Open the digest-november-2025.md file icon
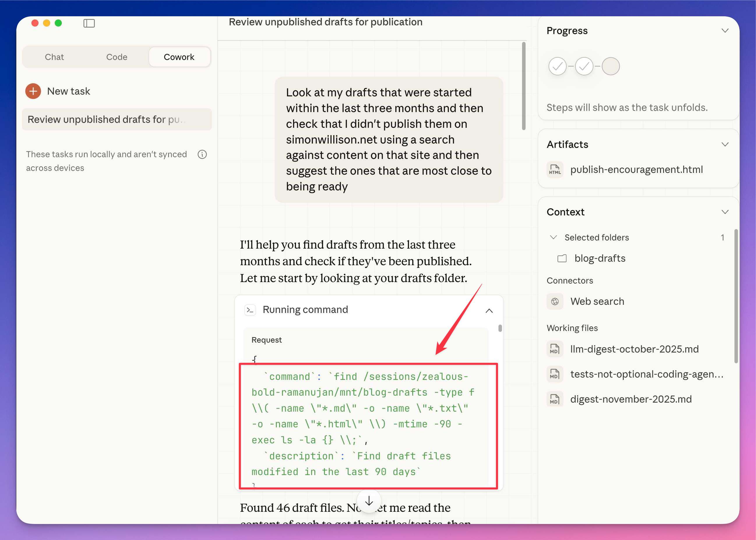The image size is (756, 540). tap(555, 399)
